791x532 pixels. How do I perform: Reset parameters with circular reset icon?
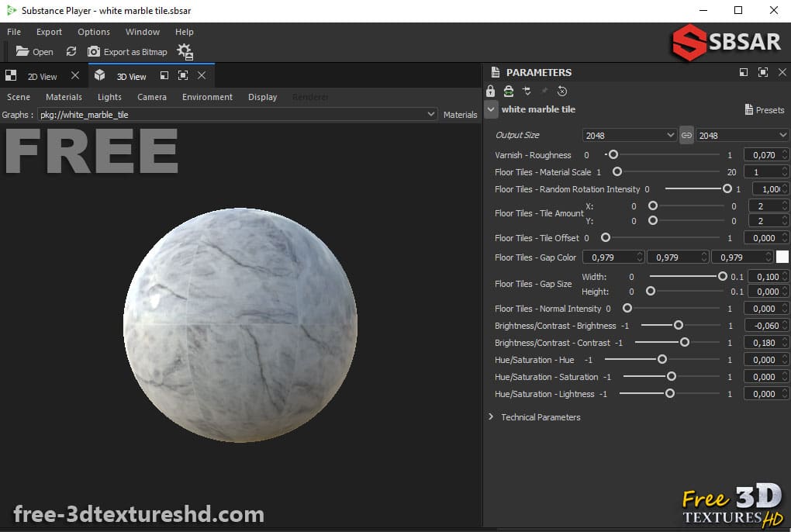[562, 91]
